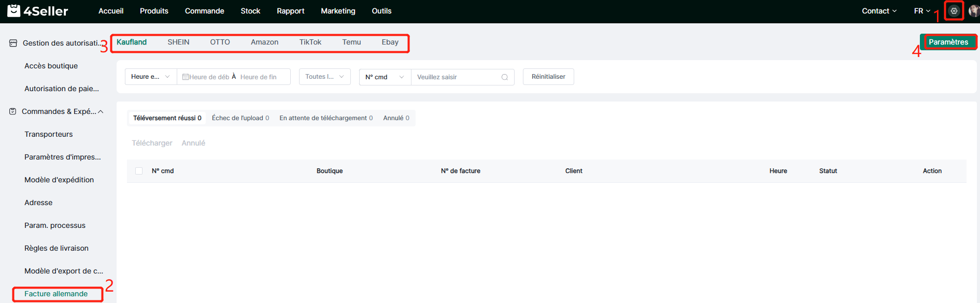The image size is (980, 303).
Task: Click the search magnifier icon
Action: tap(504, 77)
